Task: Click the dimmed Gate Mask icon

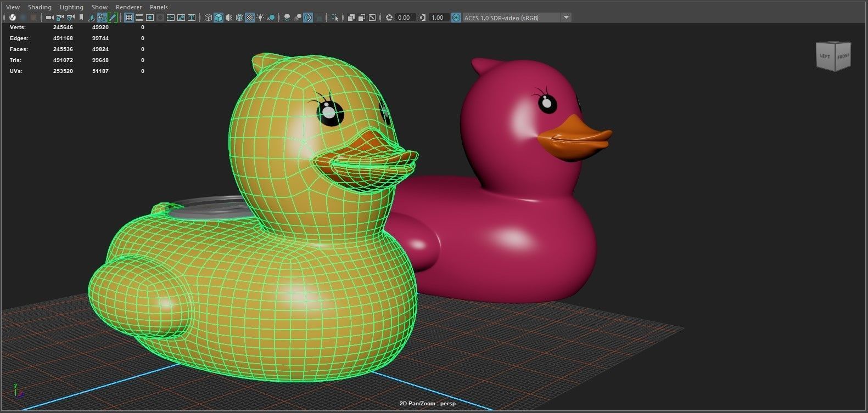Action: [x=160, y=18]
